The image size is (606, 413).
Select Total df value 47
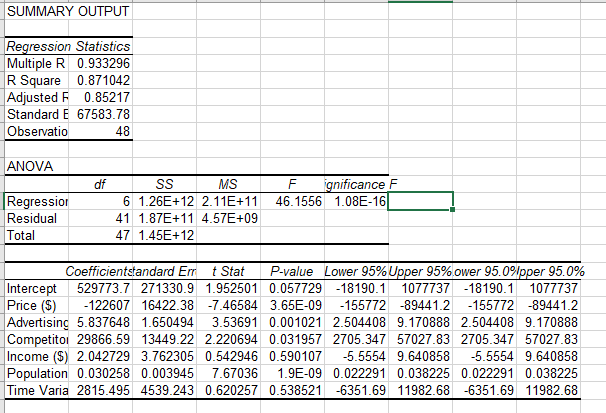100,235
